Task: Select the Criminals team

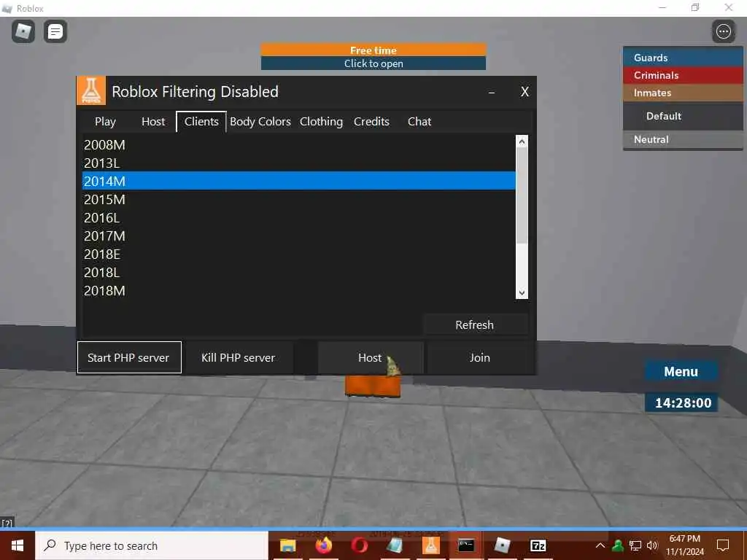Action: click(683, 75)
